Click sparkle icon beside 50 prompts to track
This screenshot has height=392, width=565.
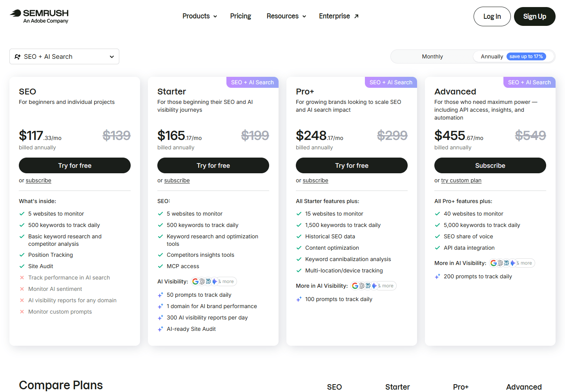pyautogui.click(x=160, y=295)
